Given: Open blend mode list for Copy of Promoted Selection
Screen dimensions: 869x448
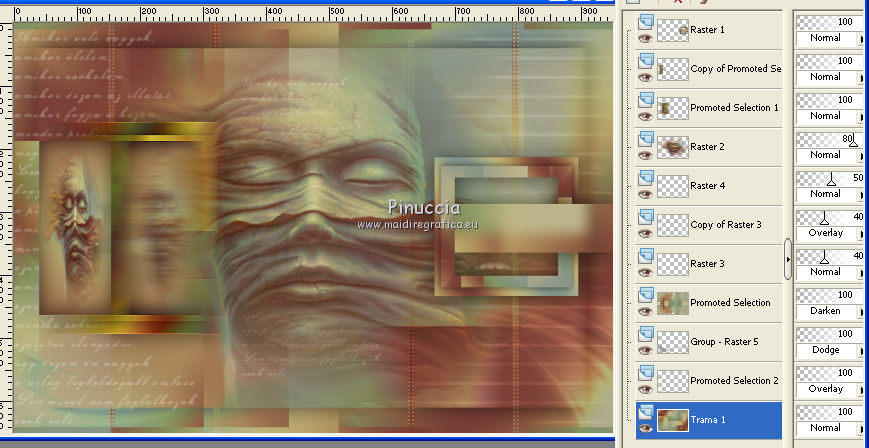Looking at the screenshot, I should tap(830, 77).
